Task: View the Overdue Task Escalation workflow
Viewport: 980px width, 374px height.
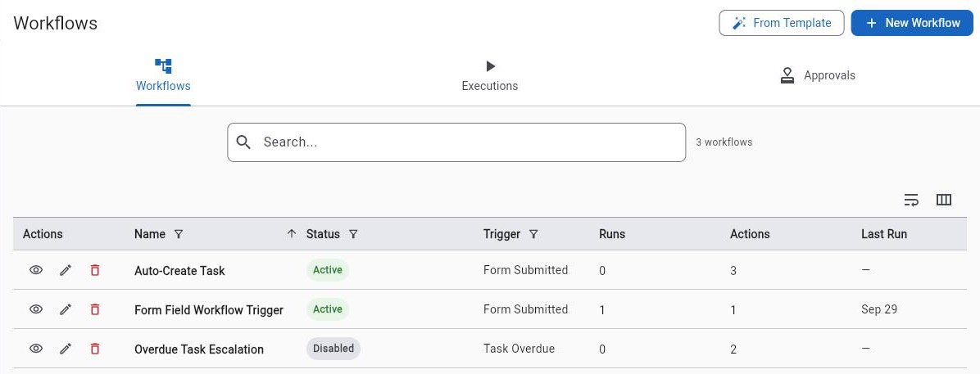Action: pos(36,349)
